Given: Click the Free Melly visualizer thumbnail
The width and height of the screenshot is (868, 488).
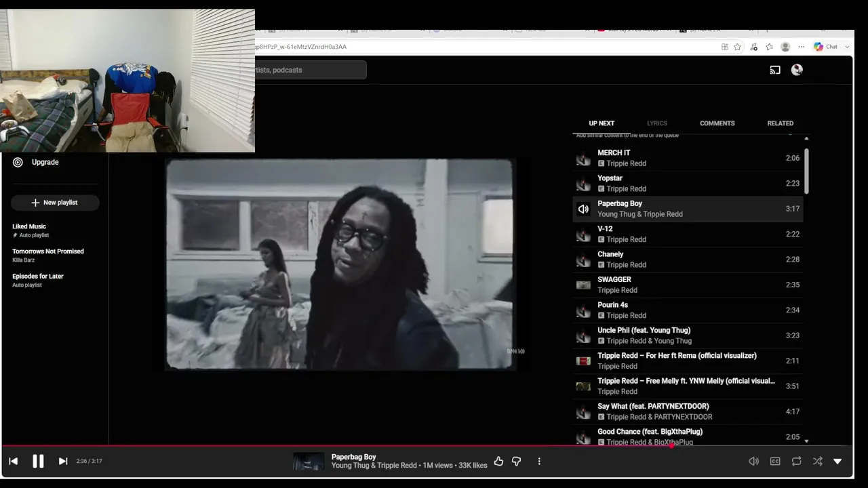Looking at the screenshot, I should [583, 386].
